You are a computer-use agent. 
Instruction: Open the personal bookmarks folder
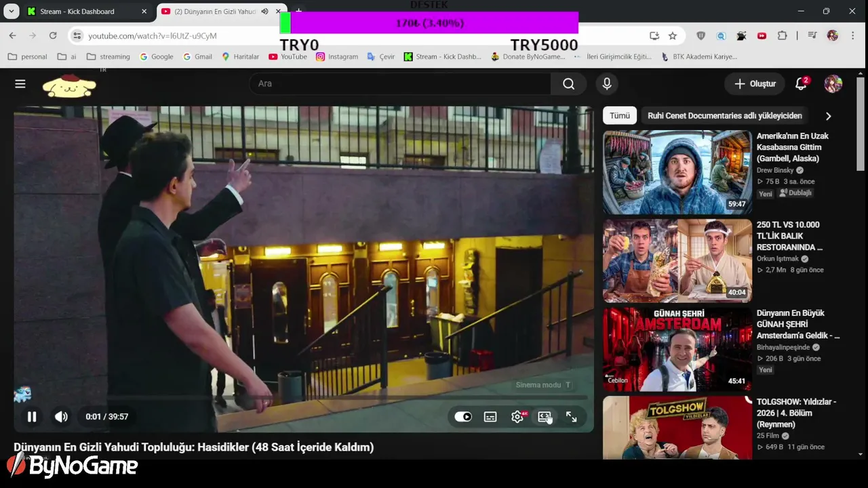coord(27,57)
